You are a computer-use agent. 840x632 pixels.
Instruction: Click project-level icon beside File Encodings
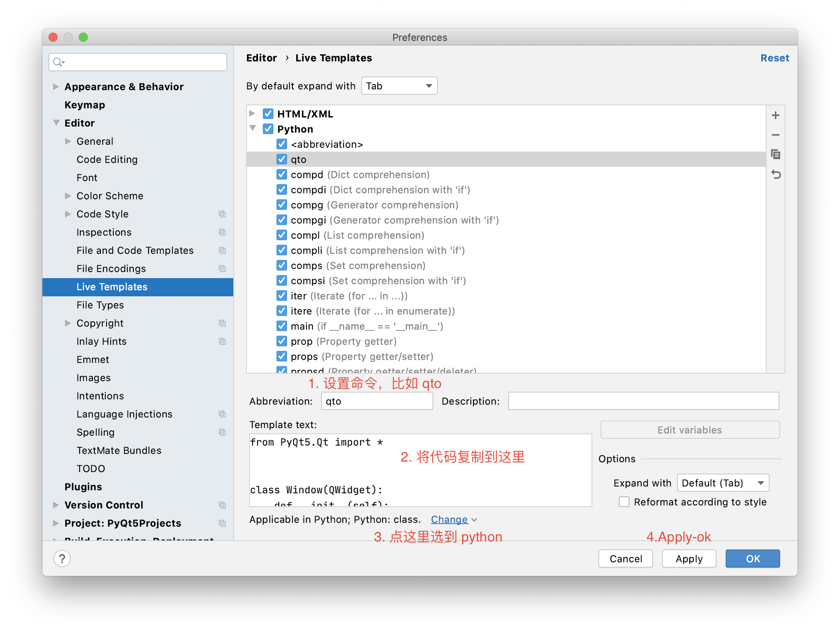(222, 269)
